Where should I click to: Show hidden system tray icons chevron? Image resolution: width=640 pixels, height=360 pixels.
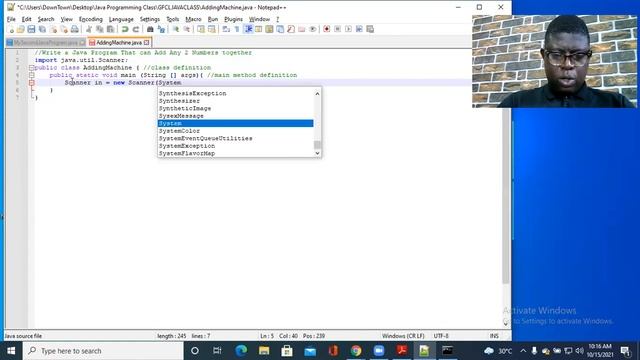pyautogui.click(x=523, y=351)
